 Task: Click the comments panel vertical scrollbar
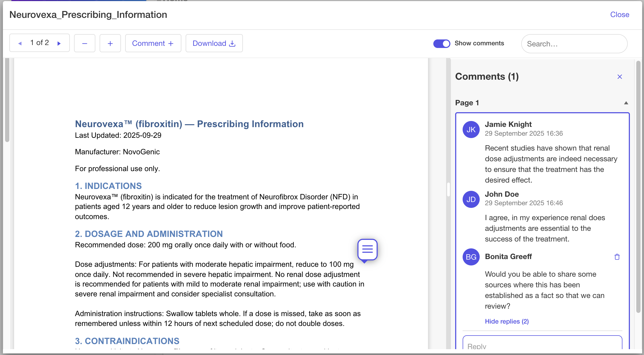click(x=638, y=187)
